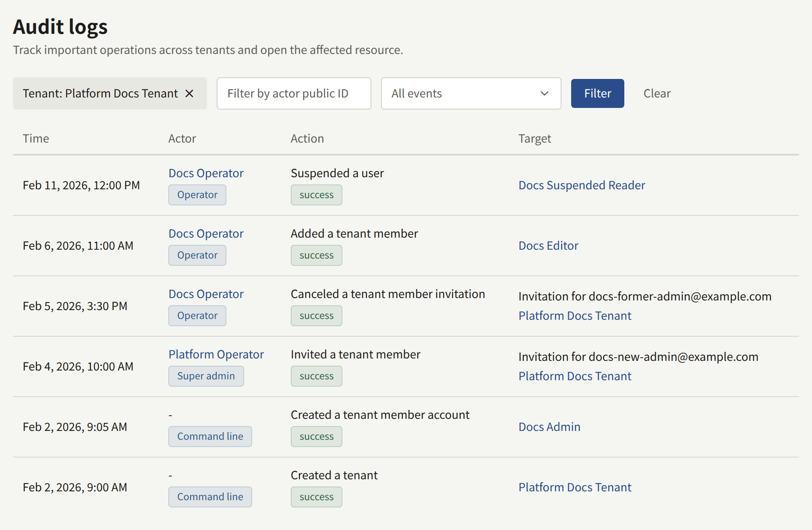812x530 pixels.
Task: Focus the actor public ID filter field
Action: [x=294, y=93]
